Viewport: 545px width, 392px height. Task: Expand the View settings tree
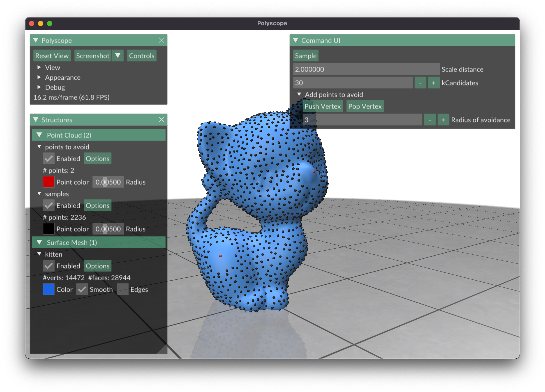click(x=39, y=67)
